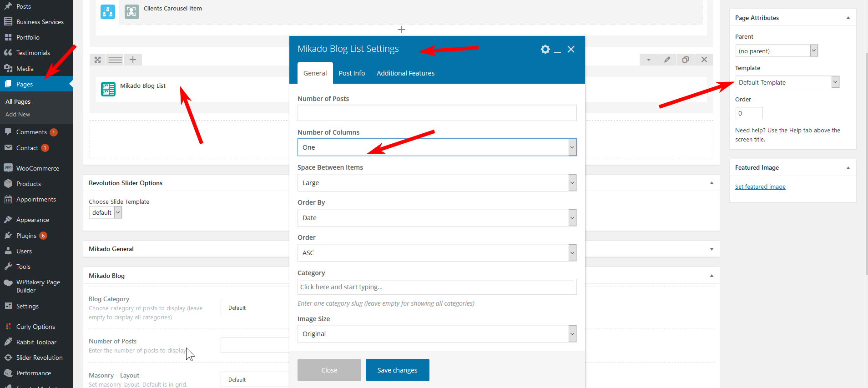Open the Order ASC dropdown
The height and width of the screenshot is (388, 868).
coord(437,253)
